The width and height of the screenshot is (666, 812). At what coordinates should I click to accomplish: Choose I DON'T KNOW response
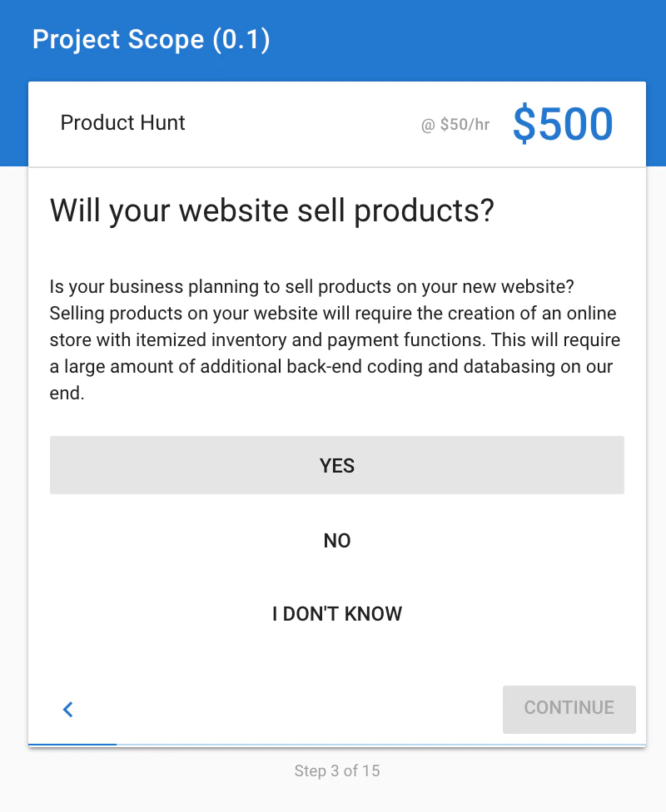(336, 614)
